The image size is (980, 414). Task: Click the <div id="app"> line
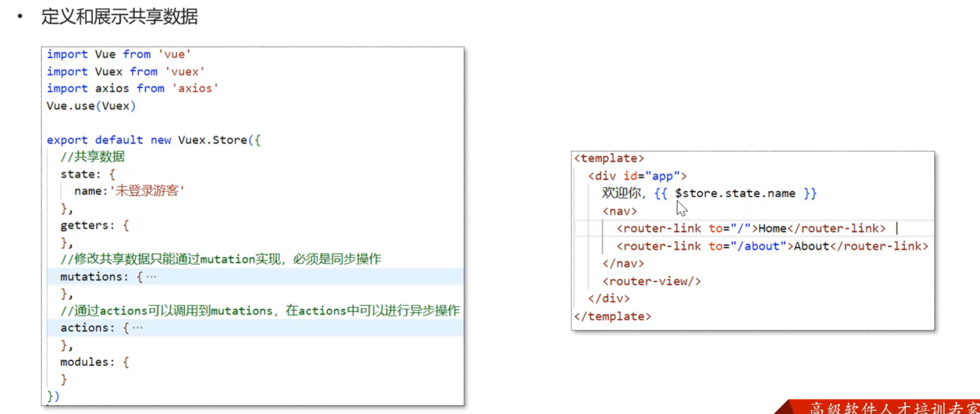pos(637,176)
